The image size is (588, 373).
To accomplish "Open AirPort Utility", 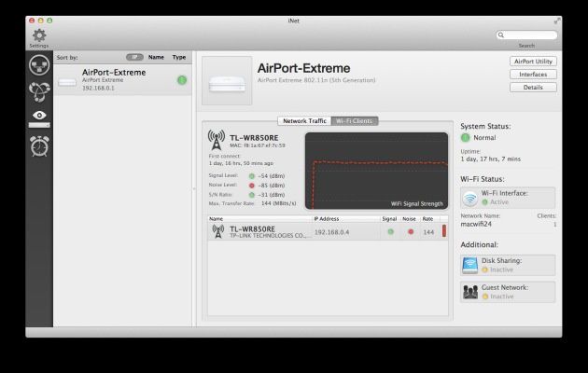I will [533, 62].
